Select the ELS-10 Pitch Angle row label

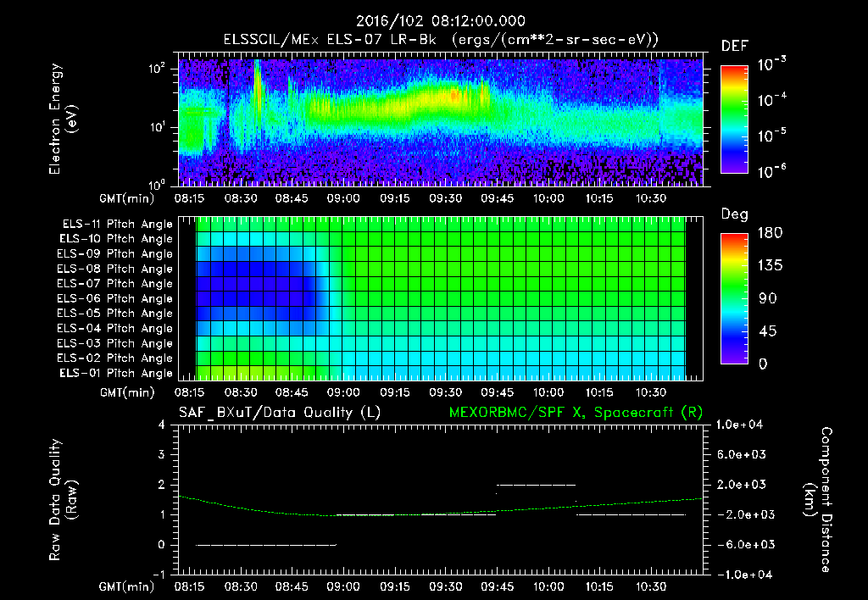[116, 239]
